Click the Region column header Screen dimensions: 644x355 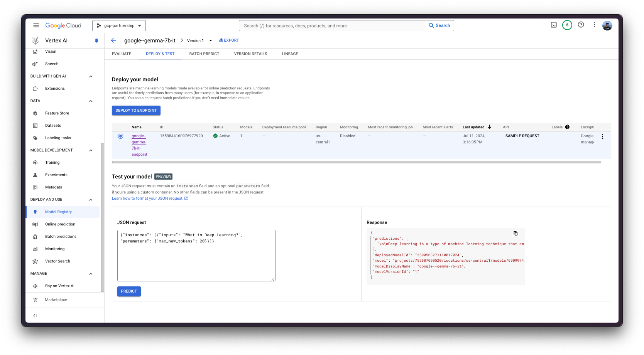[x=321, y=127]
